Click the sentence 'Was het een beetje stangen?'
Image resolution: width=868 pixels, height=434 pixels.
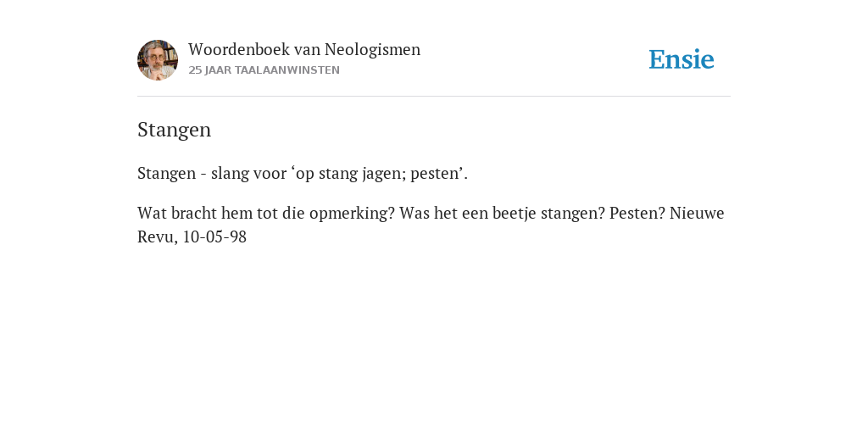[502, 213]
